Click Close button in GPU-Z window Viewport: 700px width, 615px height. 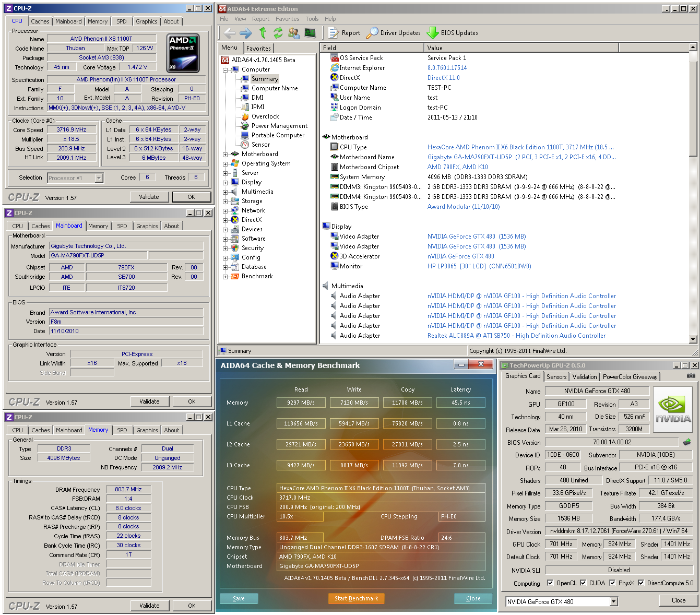679,600
